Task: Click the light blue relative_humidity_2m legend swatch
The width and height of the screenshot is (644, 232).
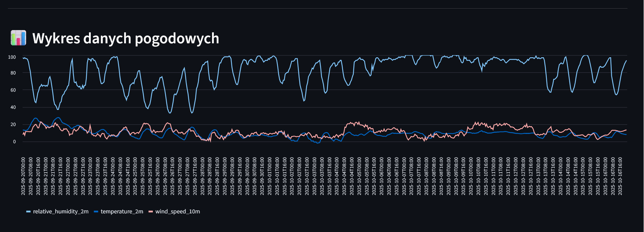Action: coord(28,212)
